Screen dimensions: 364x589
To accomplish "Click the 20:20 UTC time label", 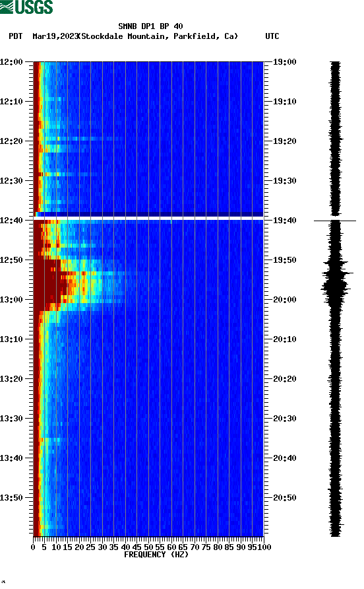I will pyautogui.click(x=285, y=379).
